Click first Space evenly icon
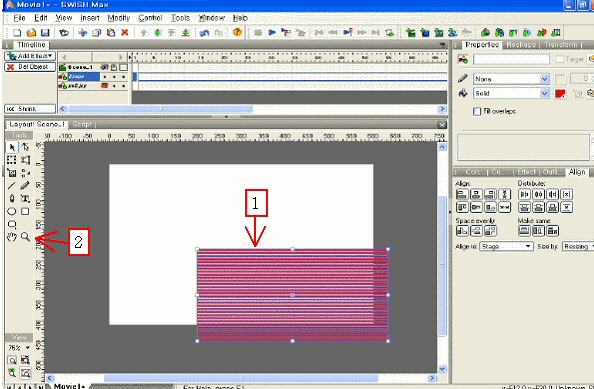This screenshot has height=389, width=594. (x=462, y=231)
